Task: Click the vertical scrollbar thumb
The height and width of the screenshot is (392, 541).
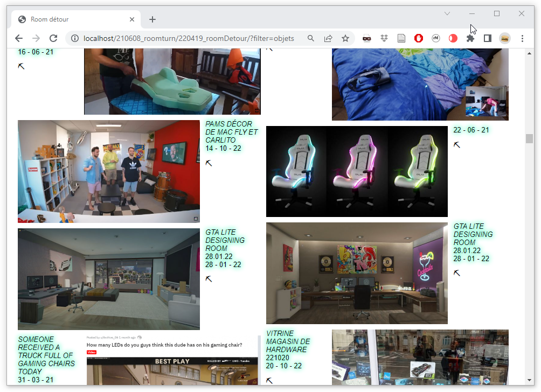Action: (529, 138)
